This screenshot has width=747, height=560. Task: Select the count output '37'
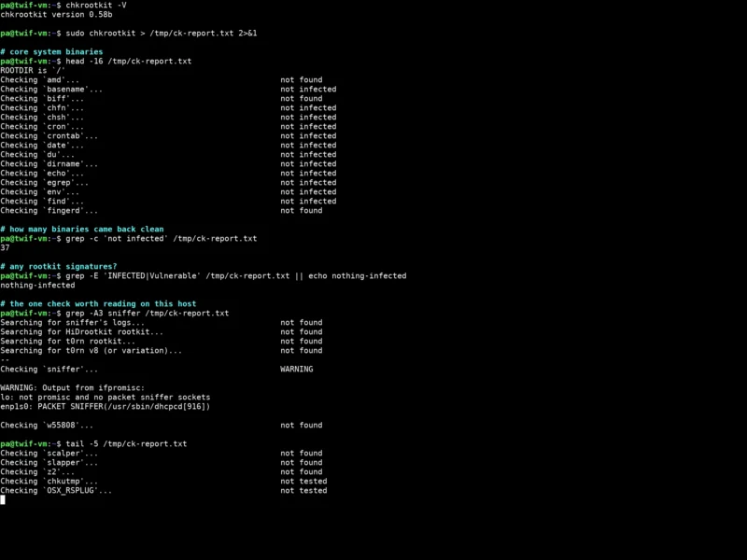pyautogui.click(x=5, y=248)
